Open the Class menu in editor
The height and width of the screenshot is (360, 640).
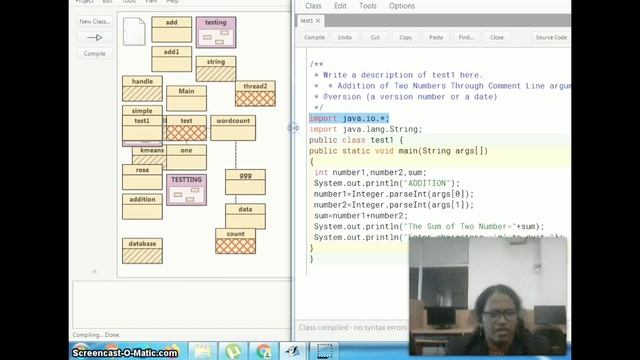[x=313, y=6]
